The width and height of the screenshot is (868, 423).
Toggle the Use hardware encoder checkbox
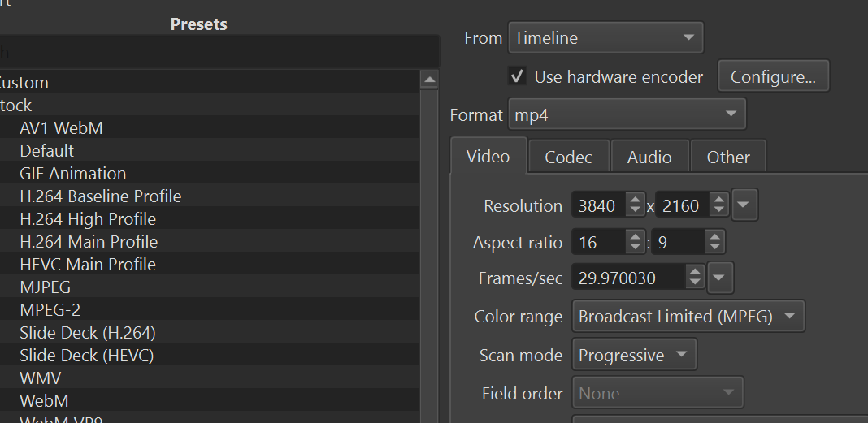(517, 76)
